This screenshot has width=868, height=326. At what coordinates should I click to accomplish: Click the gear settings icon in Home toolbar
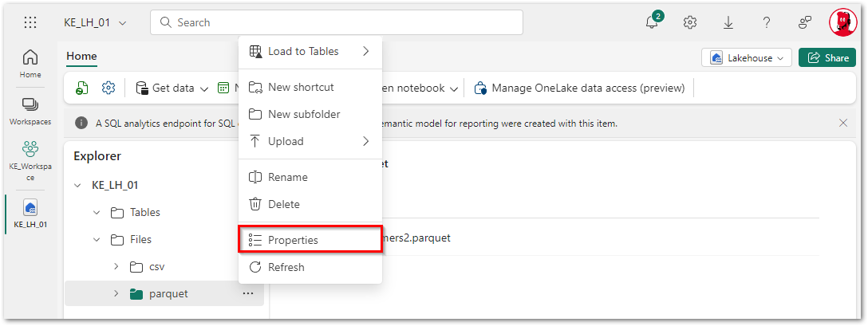point(108,88)
